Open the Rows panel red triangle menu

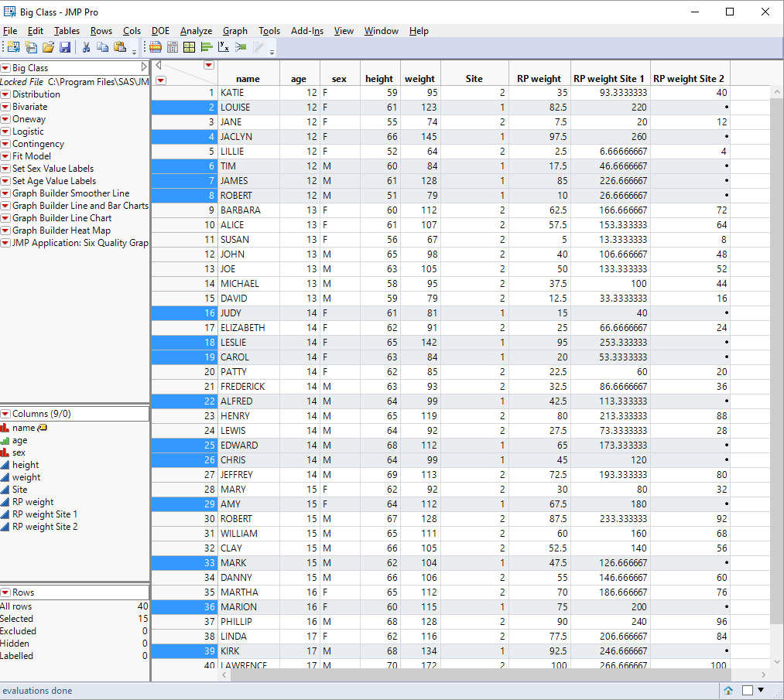(x=7, y=592)
